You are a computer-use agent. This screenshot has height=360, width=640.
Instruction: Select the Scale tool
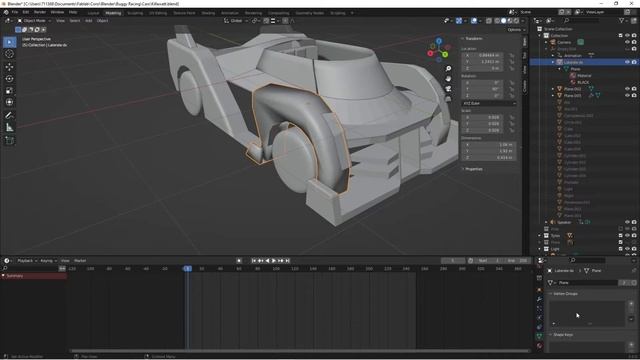tap(9, 90)
